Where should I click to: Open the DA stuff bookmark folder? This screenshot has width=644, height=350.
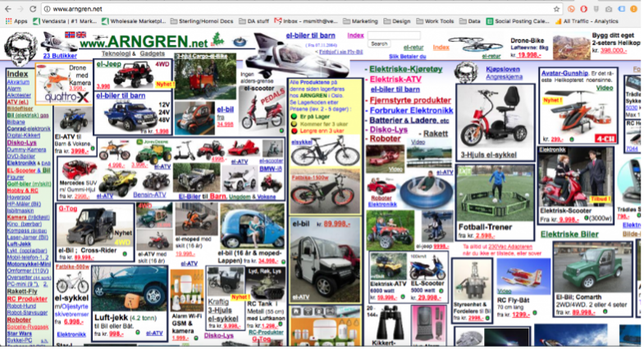253,21
